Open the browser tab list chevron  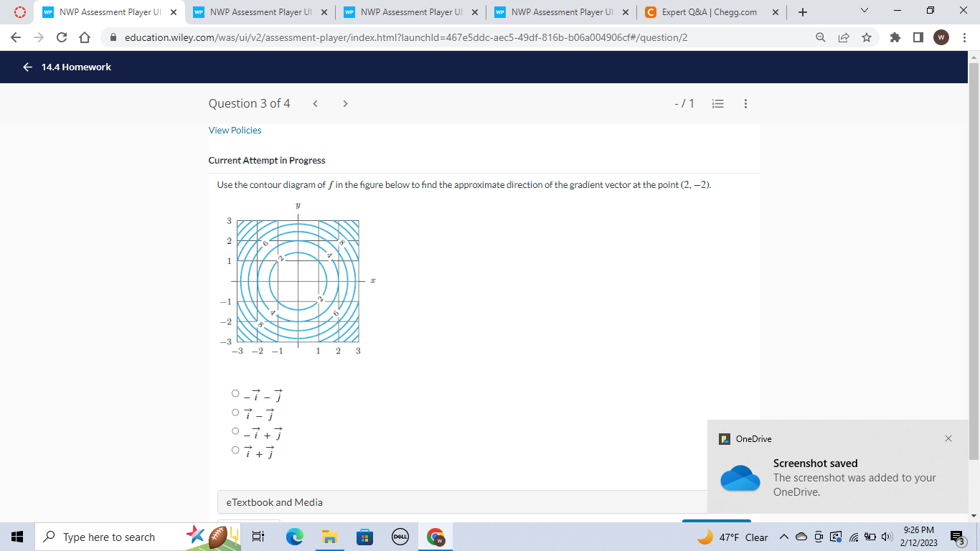[863, 11]
